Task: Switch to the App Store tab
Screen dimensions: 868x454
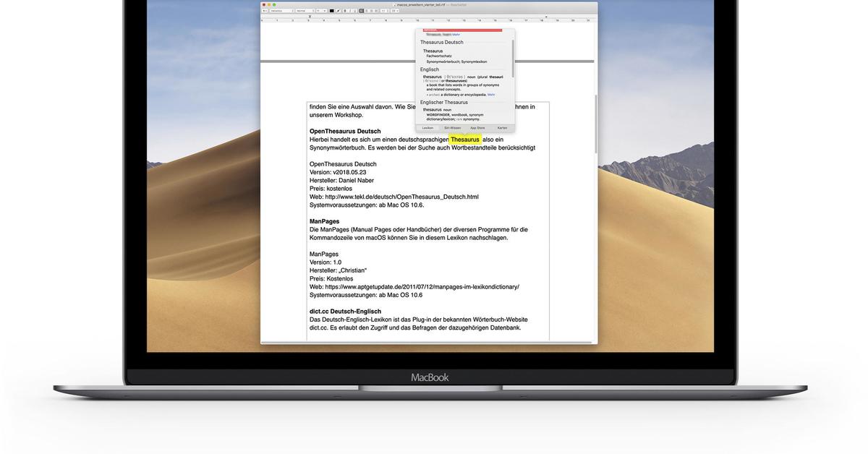Action: point(477,128)
